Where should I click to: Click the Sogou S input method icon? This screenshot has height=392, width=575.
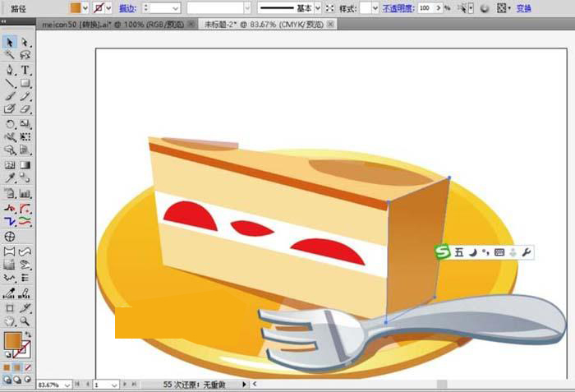click(x=443, y=252)
